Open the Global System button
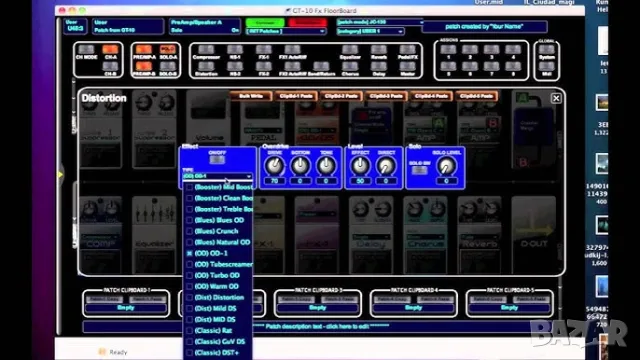The height and width of the screenshot is (360, 640). pyautogui.click(x=547, y=50)
